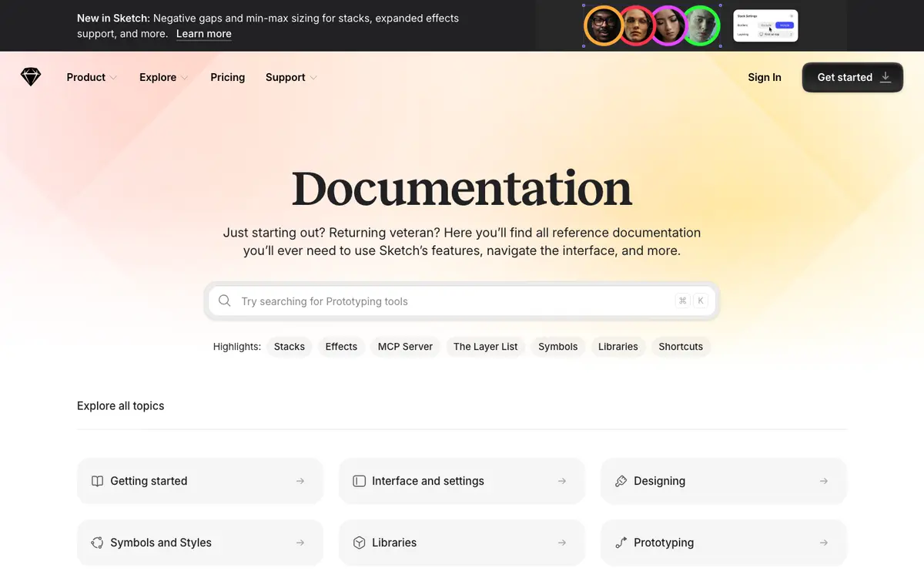Click the command key shortcut badge
Viewport: 924px width, 578px height.
coord(682,301)
